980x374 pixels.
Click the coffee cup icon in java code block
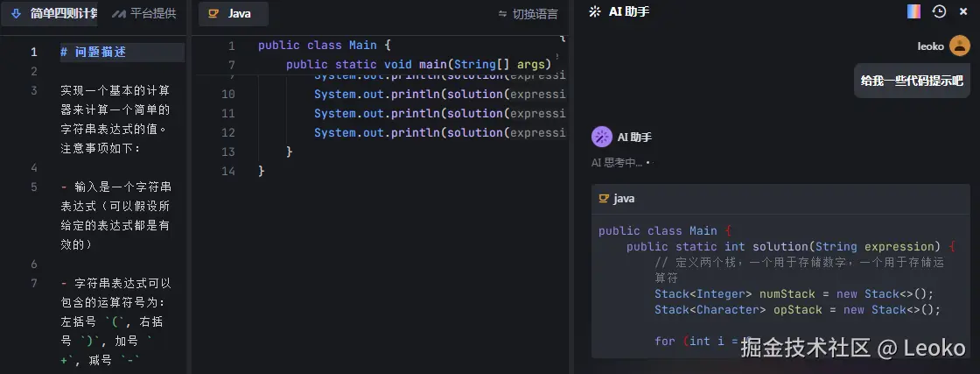point(603,199)
